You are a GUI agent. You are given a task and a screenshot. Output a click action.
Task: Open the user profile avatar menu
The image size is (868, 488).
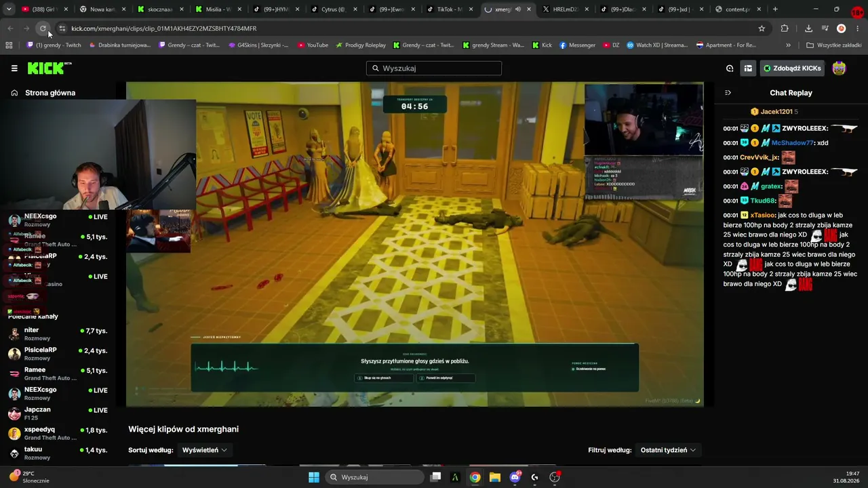[840, 68]
